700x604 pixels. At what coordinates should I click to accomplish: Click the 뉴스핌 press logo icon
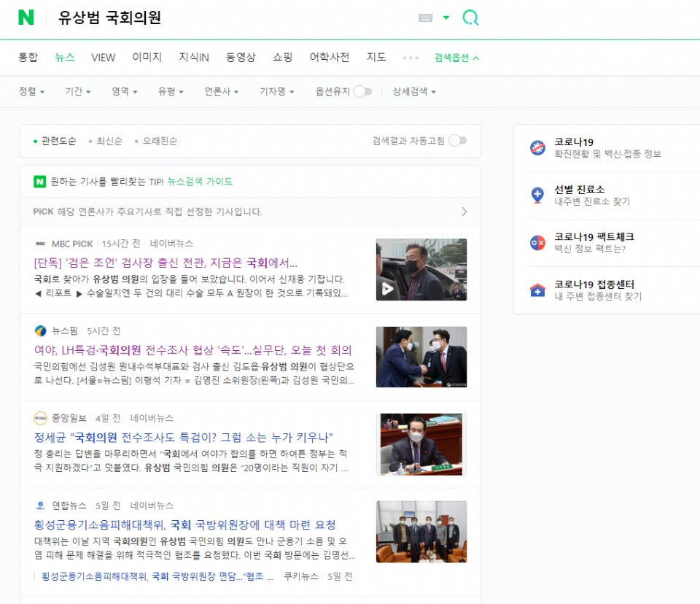[41, 330]
